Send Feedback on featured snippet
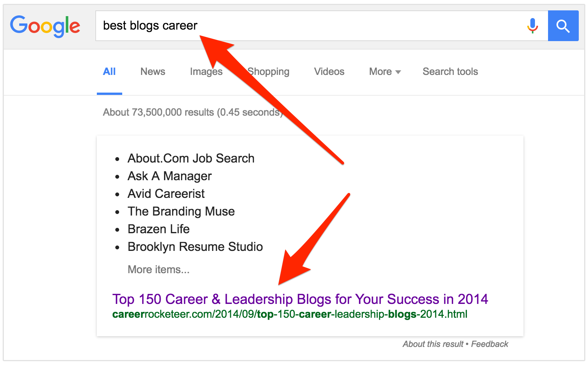Screen dimensions: 588x365 point(490,344)
